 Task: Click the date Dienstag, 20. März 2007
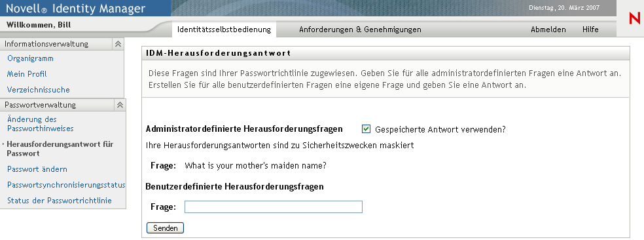(564, 7)
